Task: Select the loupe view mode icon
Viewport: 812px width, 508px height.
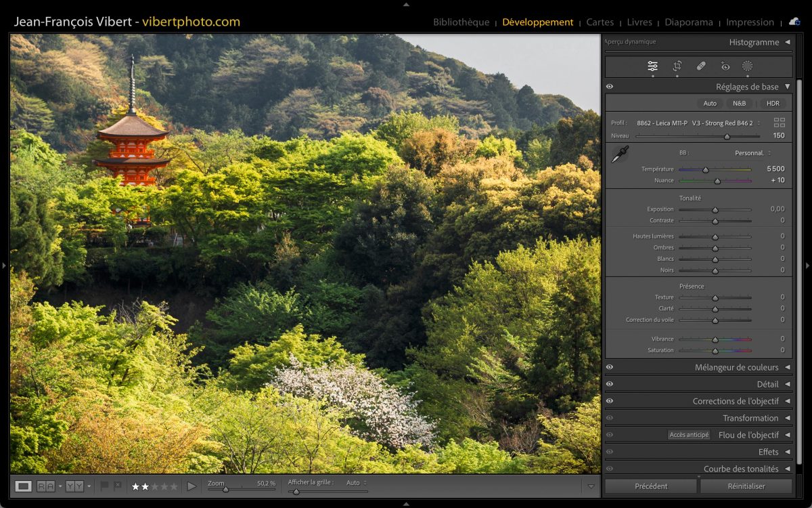Action: [24, 486]
